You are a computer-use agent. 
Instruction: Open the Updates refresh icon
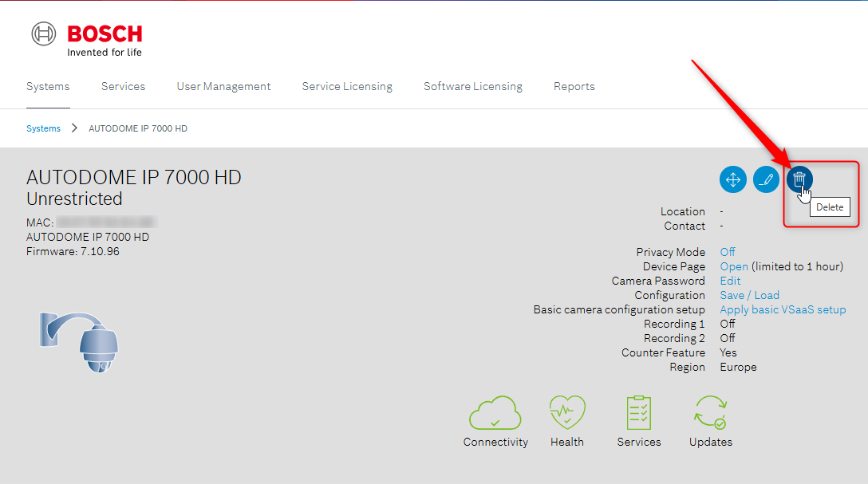[710, 413]
